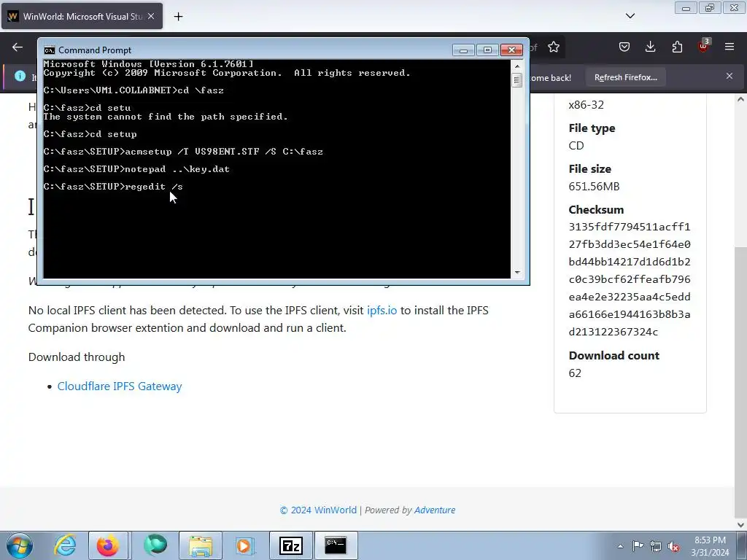Image resolution: width=747 pixels, height=560 pixels.
Task: Show hidden tray icons arrow
Action: pos(620,546)
